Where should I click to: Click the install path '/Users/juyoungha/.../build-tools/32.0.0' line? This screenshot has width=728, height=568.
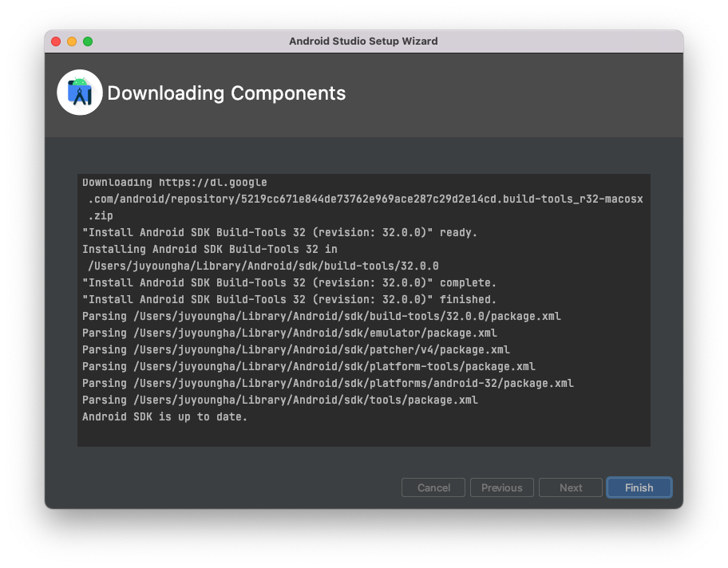pyautogui.click(x=263, y=266)
